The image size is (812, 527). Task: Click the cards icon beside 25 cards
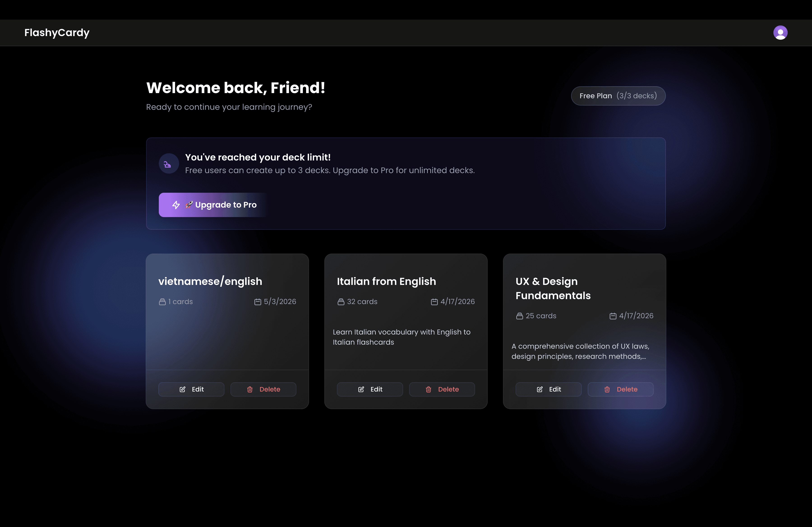pyautogui.click(x=519, y=316)
